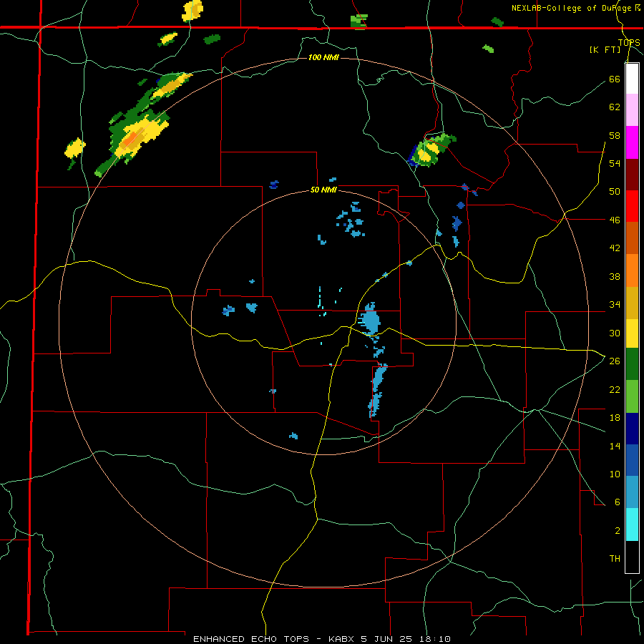Click the '22' legend label
The image size is (644, 644).
(615, 389)
